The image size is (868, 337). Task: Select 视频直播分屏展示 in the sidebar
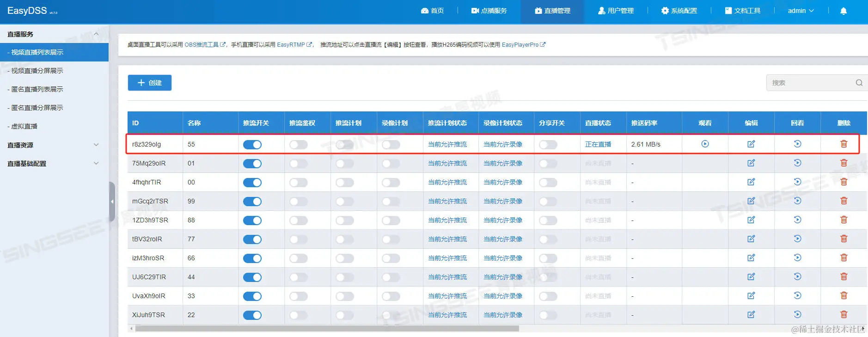(54, 71)
